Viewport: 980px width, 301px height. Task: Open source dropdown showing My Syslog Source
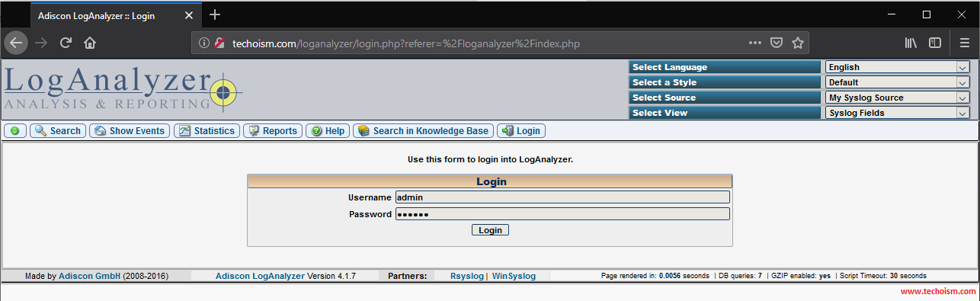(x=897, y=98)
